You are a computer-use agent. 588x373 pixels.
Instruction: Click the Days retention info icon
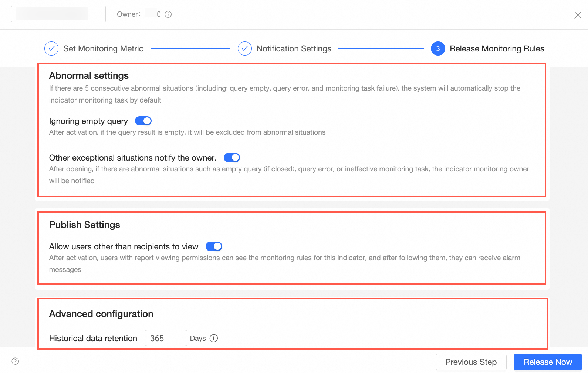pos(214,338)
